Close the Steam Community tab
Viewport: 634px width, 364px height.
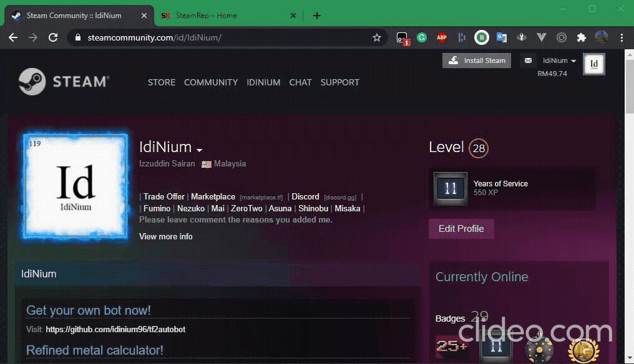144,16
